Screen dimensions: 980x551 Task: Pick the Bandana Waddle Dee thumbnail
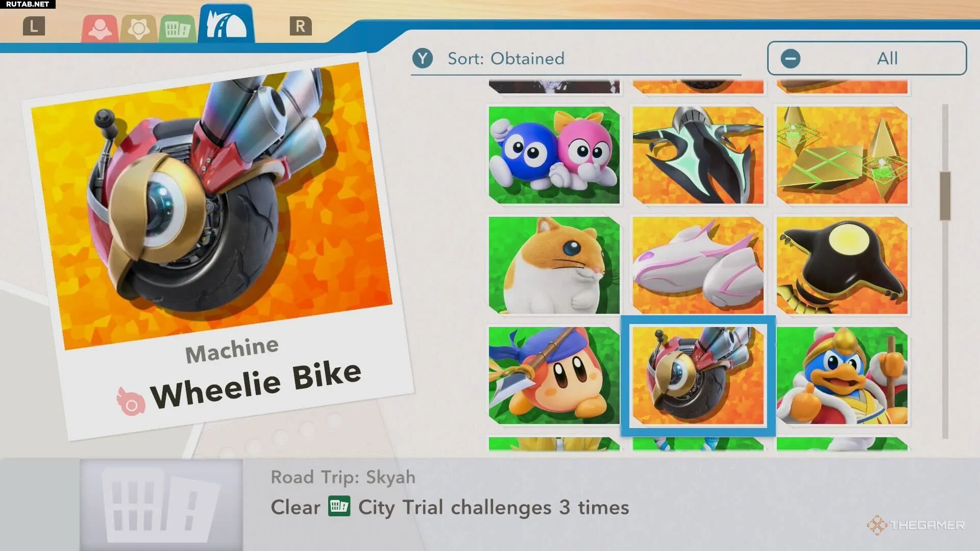coord(554,375)
